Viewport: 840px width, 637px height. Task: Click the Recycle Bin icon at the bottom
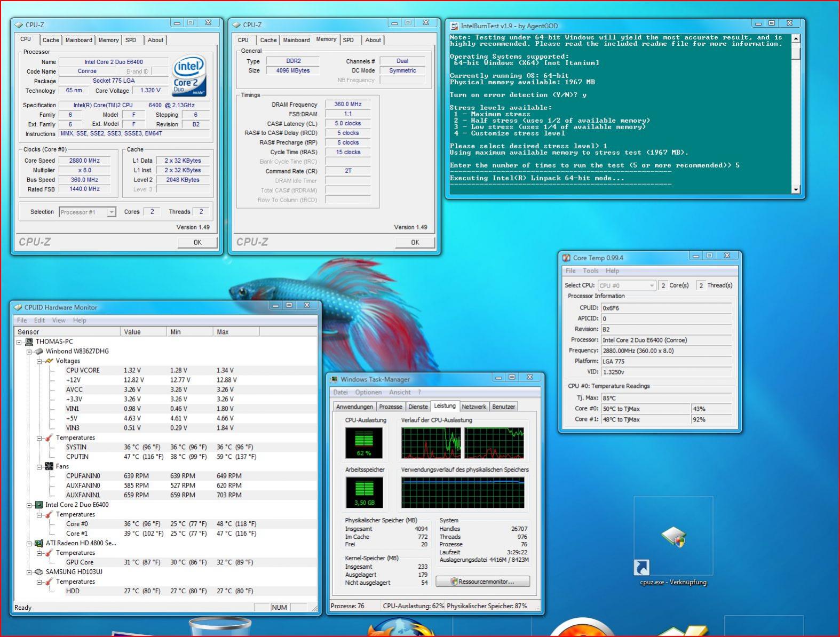tap(220, 626)
